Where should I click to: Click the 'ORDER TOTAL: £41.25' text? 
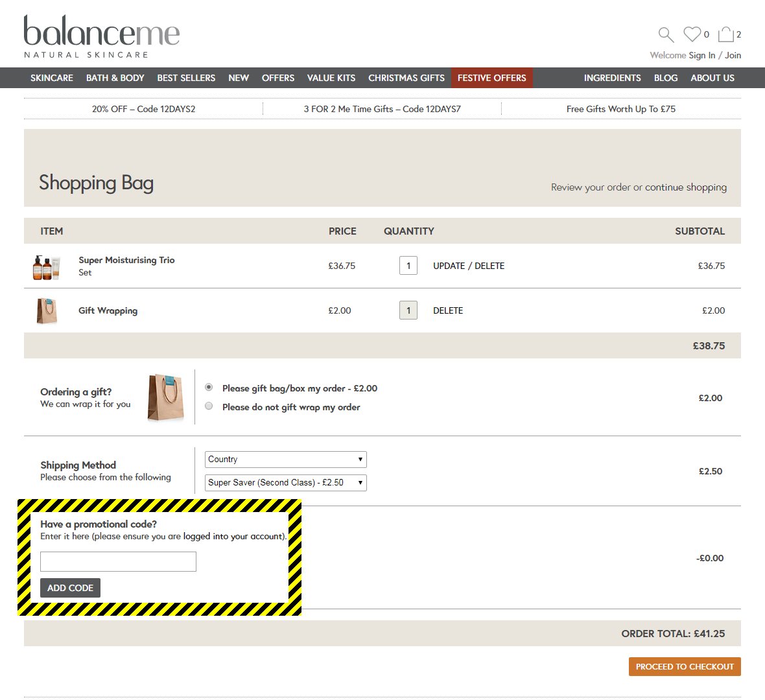(x=673, y=634)
